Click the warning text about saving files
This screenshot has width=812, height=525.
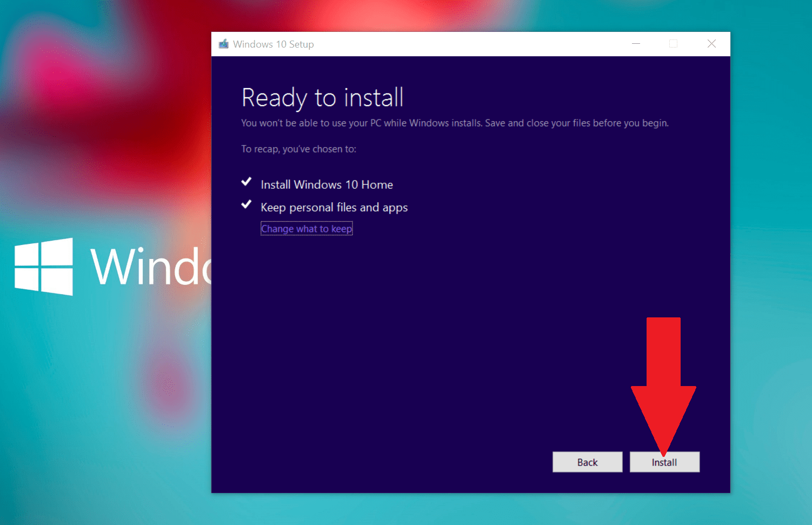coord(455,123)
